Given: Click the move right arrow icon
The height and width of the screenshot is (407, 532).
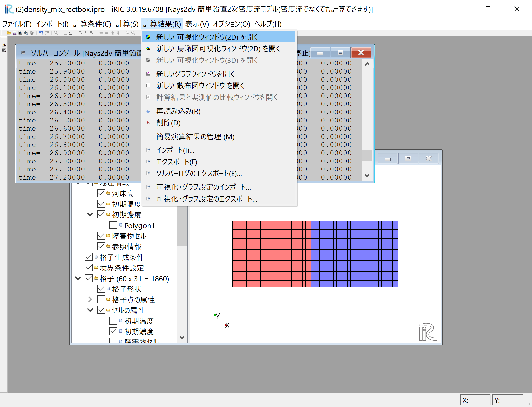Looking at the screenshot, I should tap(107, 33).
